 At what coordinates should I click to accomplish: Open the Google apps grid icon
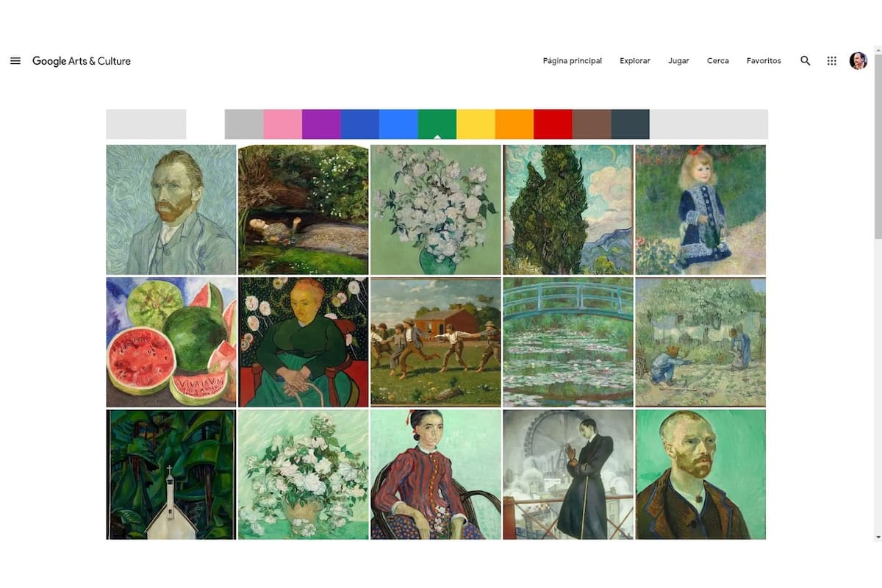pos(832,61)
